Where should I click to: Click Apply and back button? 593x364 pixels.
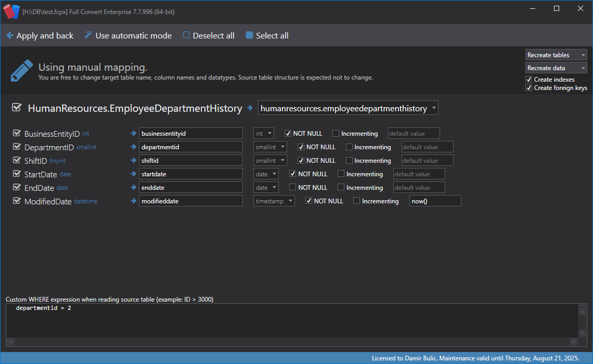(45, 36)
